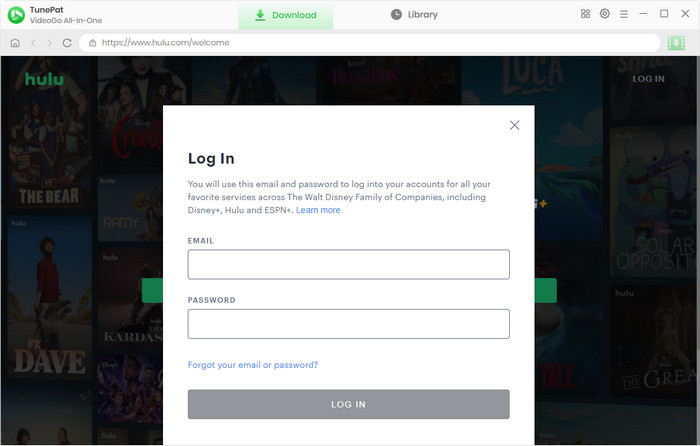
Task: Navigate back with the left arrow
Action: [33, 43]
